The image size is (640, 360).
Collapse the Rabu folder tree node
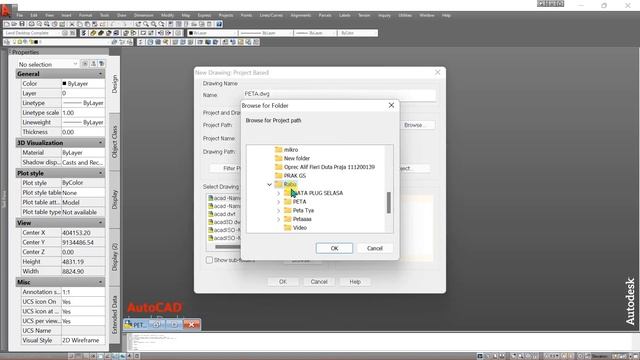click(269, 184)
